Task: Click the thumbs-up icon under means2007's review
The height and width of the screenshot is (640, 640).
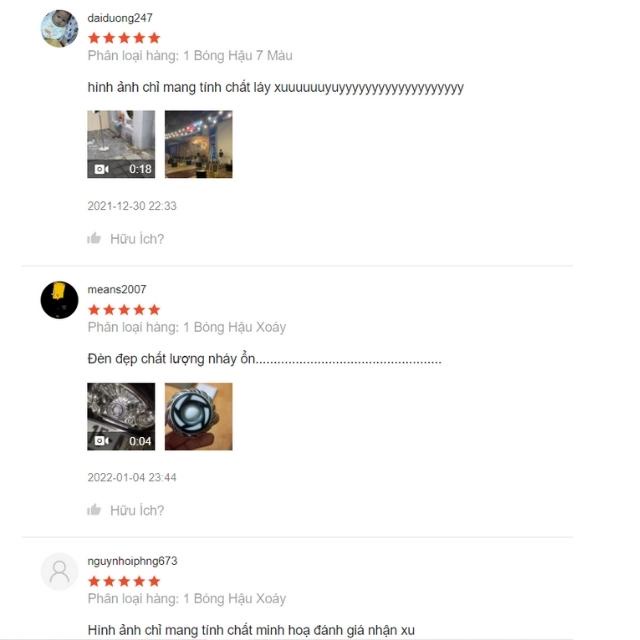Action: (x=94, y=509)
